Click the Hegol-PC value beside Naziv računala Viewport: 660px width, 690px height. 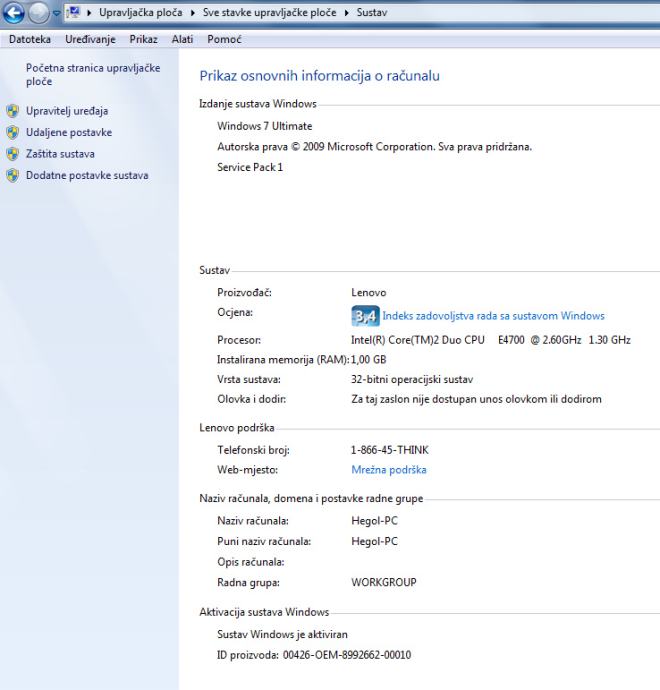click(x=374, y=521)
